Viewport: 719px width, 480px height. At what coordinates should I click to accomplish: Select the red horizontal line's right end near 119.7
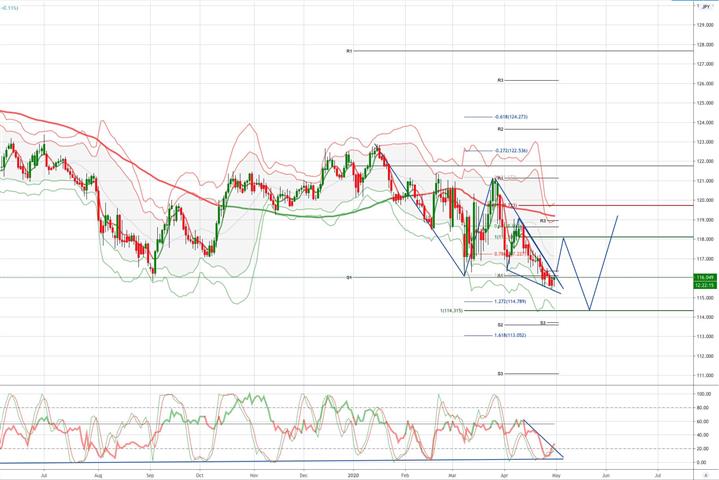[691, 205]
